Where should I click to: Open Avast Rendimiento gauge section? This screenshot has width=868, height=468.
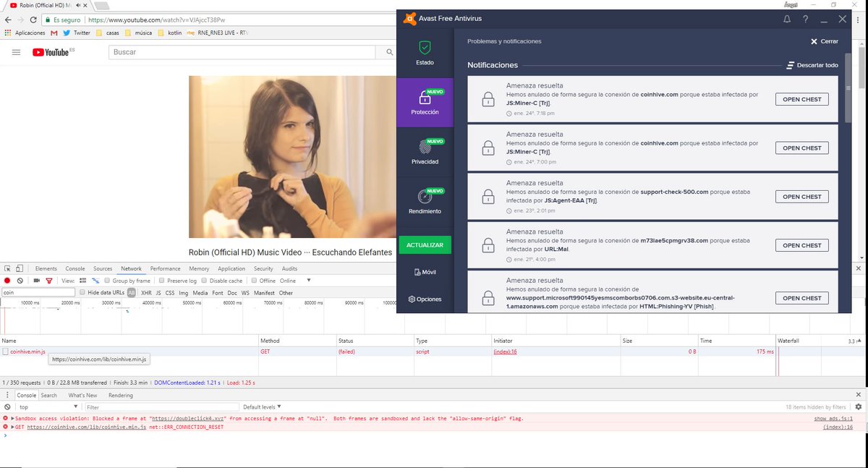pos(425,200)
